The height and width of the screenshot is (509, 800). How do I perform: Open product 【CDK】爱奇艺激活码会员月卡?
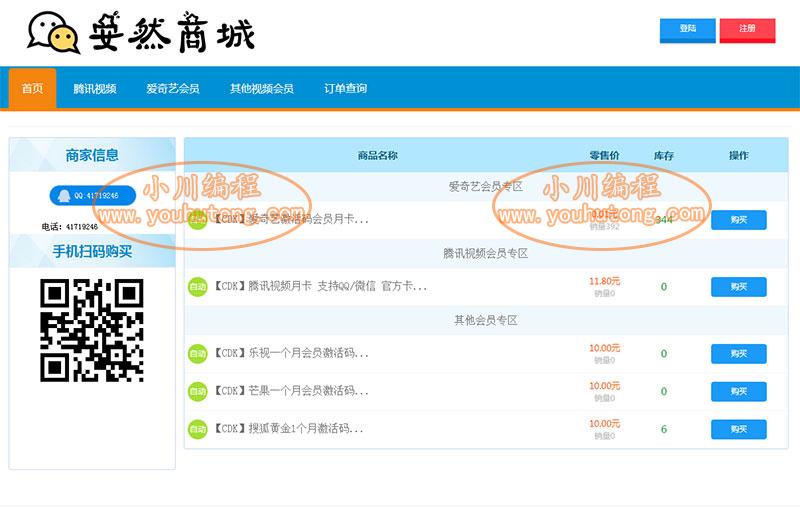click(x=291, y=219)
